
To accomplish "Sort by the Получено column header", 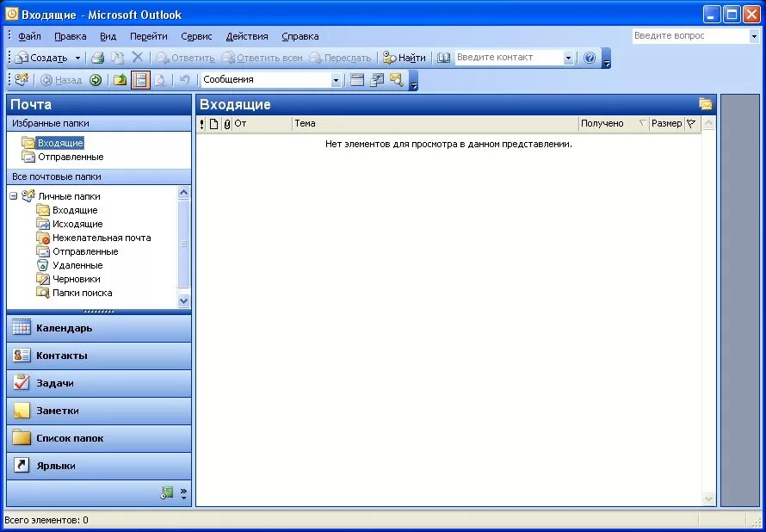I will click(614, 124).
